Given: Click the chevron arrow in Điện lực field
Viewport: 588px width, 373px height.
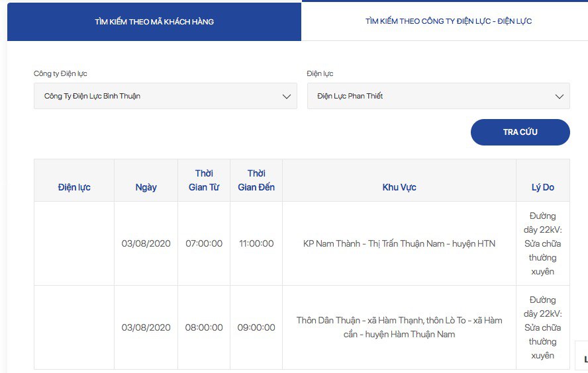Looking at the screenshot, I should [560, 97].
